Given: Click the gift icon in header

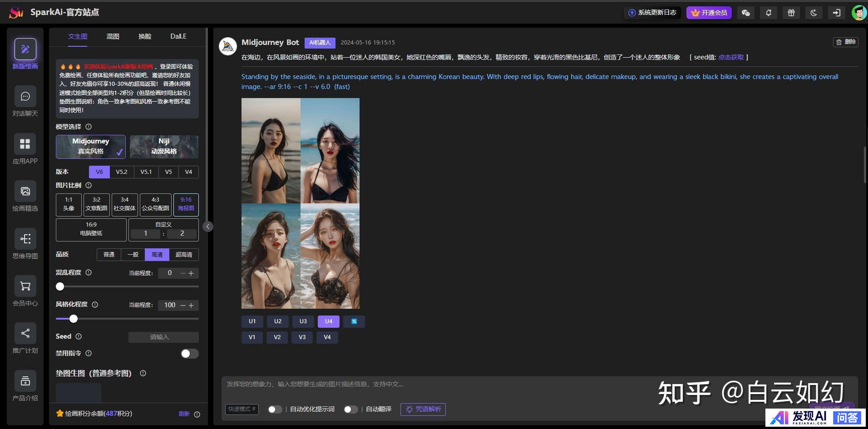Looking at the screenshot, I should 791,13.
